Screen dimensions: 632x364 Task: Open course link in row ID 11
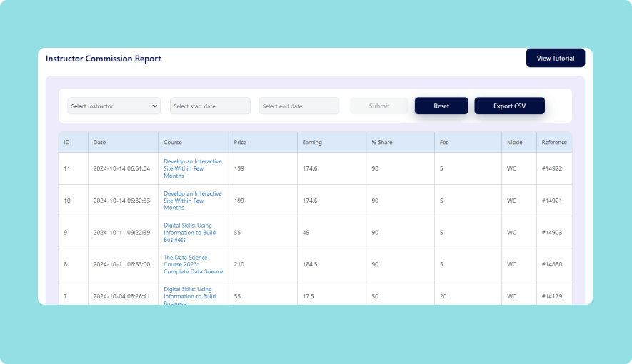pyautogui.click(x=192, y=168)
